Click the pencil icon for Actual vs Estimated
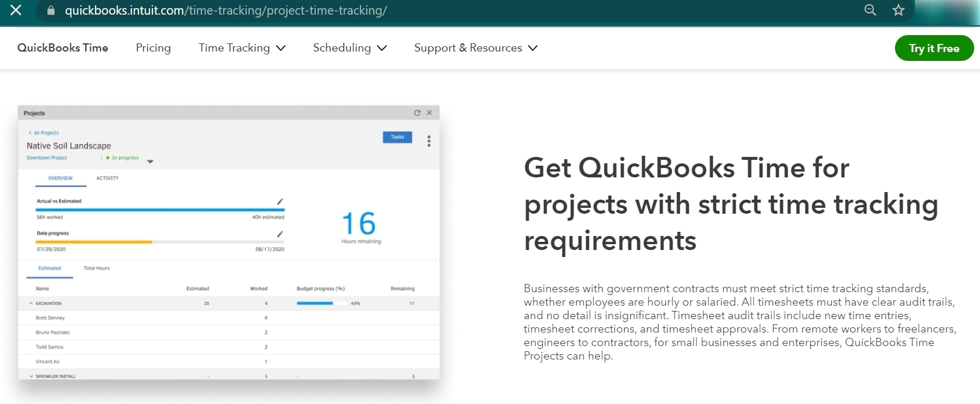Image resolution: width=980 pixels, height=404 pixels. 280,201
